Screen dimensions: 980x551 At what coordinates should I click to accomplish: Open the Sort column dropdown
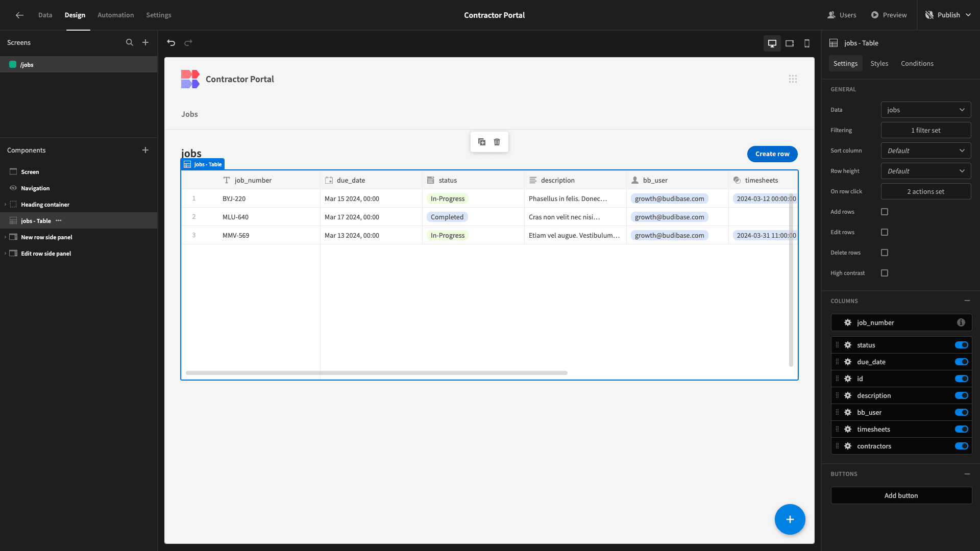pos(926,151)
